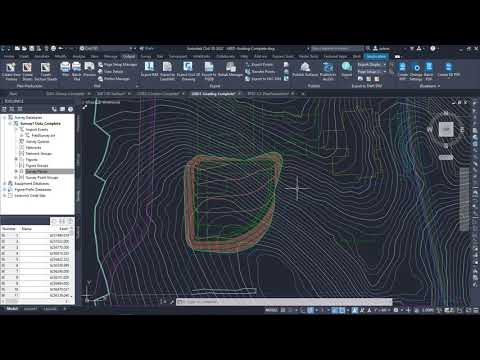Viewport: 480px width, 360px height.
Task: Click the Plot Preview icon
Action: (89, 67)
